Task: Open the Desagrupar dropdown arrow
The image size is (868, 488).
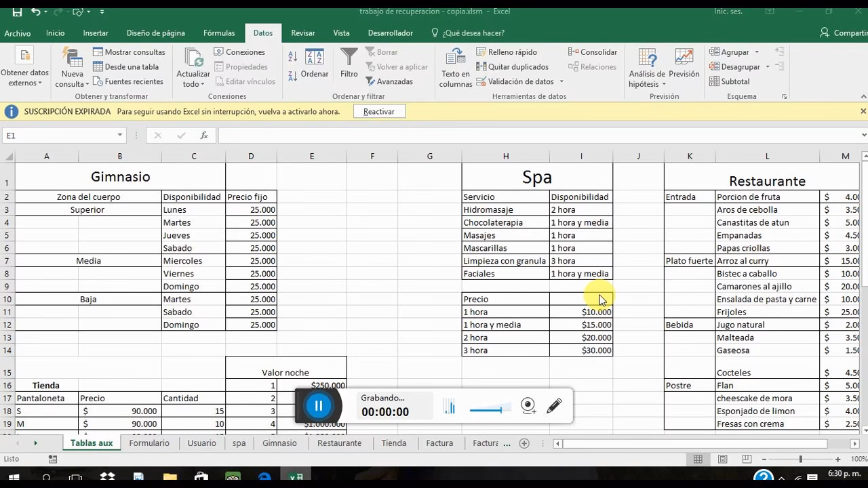Action: 768,67
